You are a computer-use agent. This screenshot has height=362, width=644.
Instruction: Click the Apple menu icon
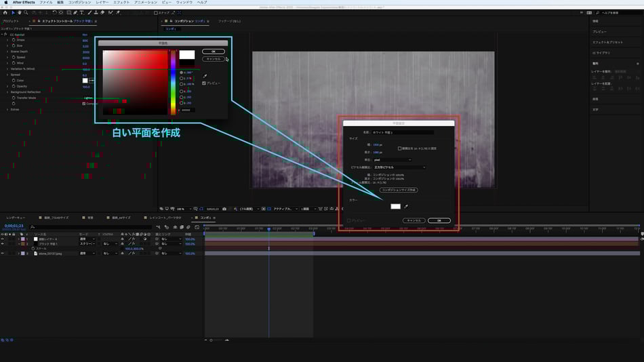tap(6, 2)
